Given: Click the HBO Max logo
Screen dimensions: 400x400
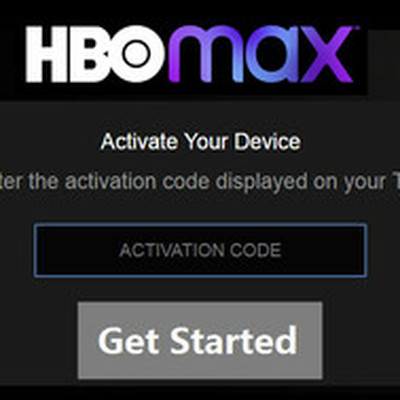Looking at the screenshot, I should pyautogui.click(x=190, y=54).
